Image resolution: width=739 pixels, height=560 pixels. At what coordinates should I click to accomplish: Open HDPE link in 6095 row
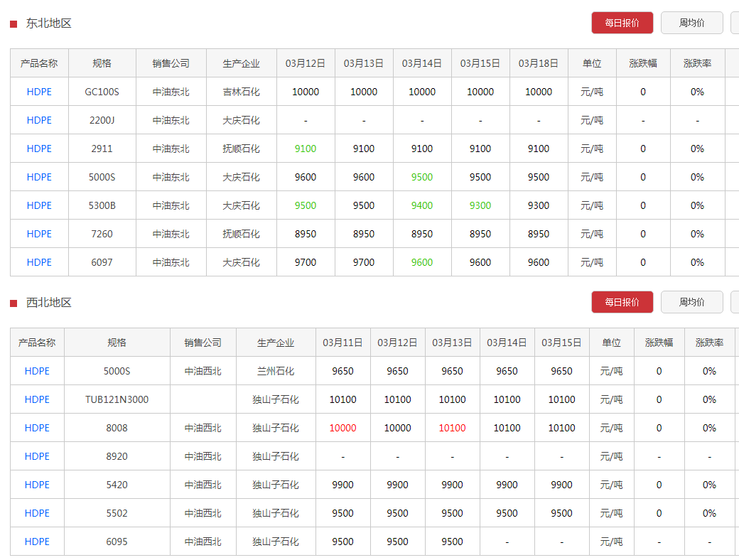click(37, 542)
